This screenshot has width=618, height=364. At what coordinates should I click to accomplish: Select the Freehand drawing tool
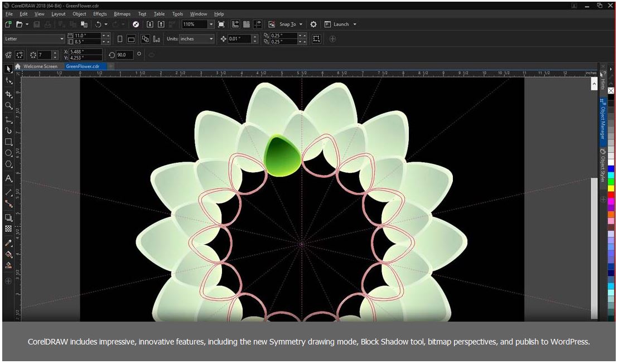8,119
